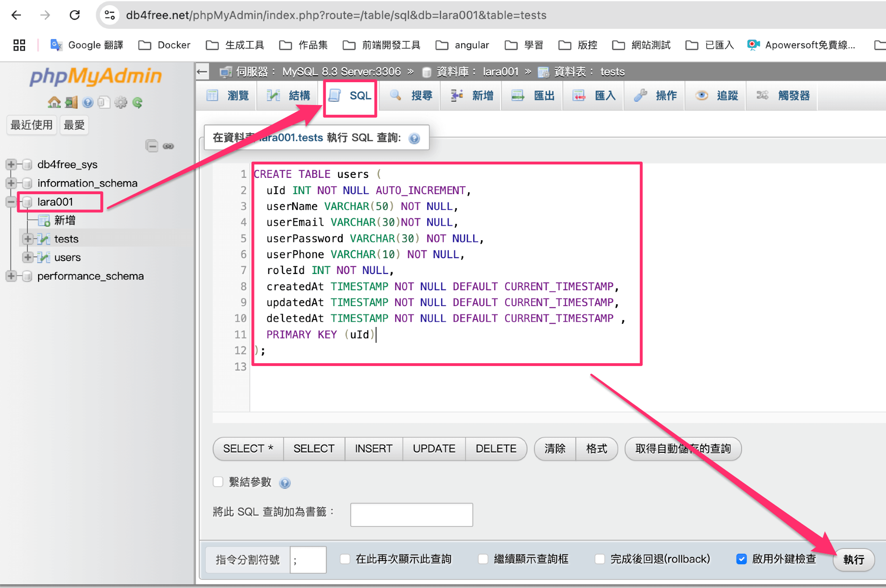Click help icon beside SQL query title
Image resolution: width=886 pixels, height=588 pixels.
pyautogui.click(x=414, y=138)
